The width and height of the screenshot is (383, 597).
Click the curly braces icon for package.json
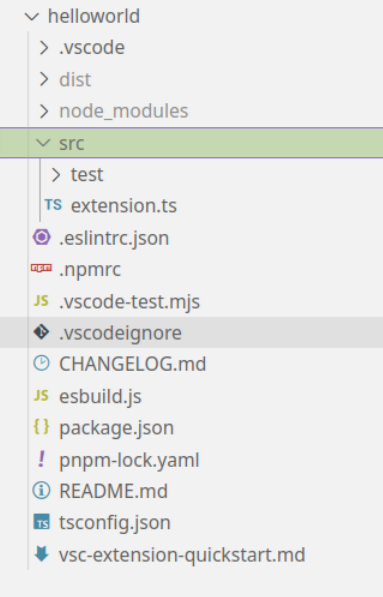point(41,427)
